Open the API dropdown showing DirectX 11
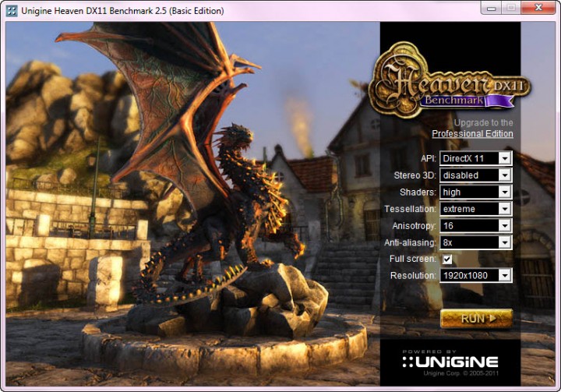Image resolution: width=561 pixels, height=392 pixels. point(476,158)
